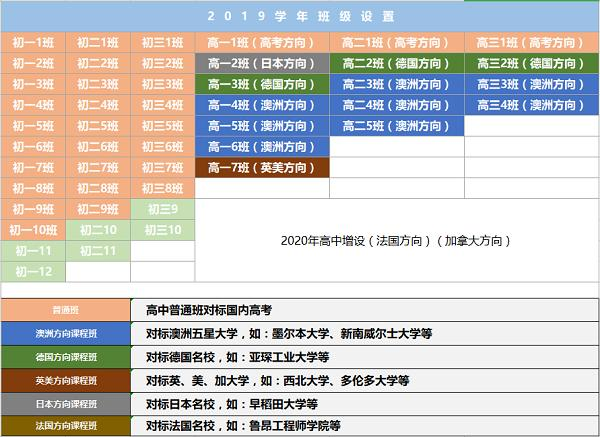Image resolution: width=600 pixels, height=437 pixels.
Task: Click the 高三1班（高考方向）cell
Action: (x=530, y=42)
